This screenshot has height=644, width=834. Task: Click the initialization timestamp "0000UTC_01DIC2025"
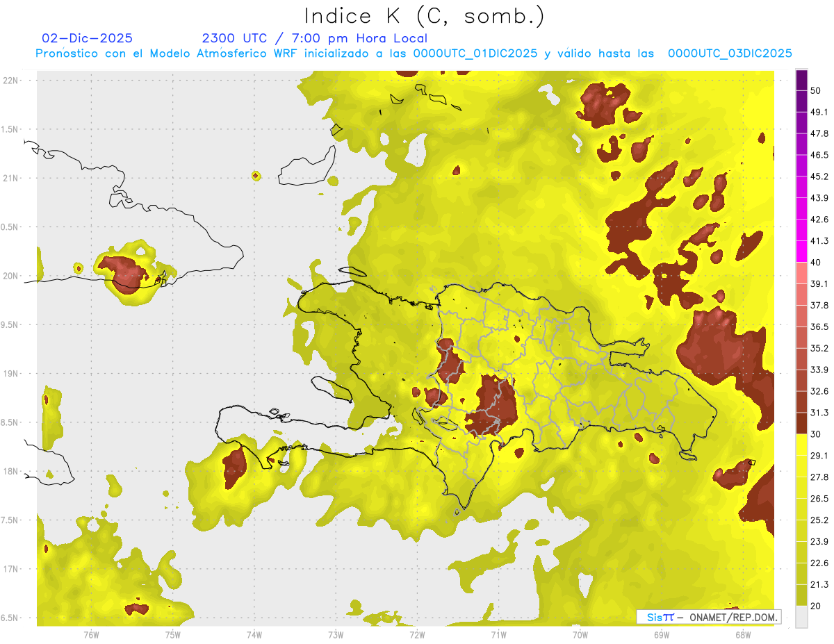[x=475, y=53]
